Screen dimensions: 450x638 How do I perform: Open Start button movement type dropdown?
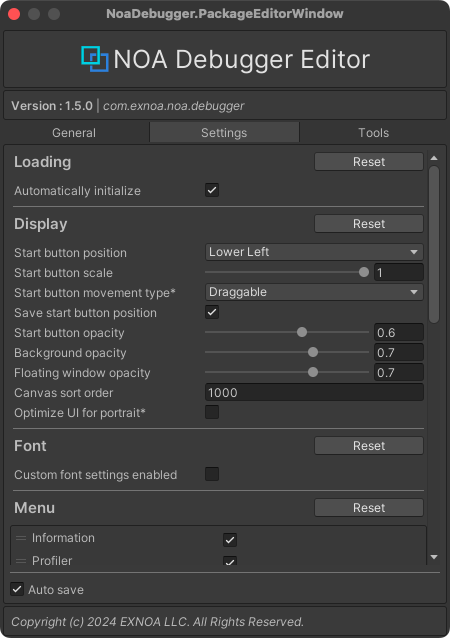click(314, 292)
